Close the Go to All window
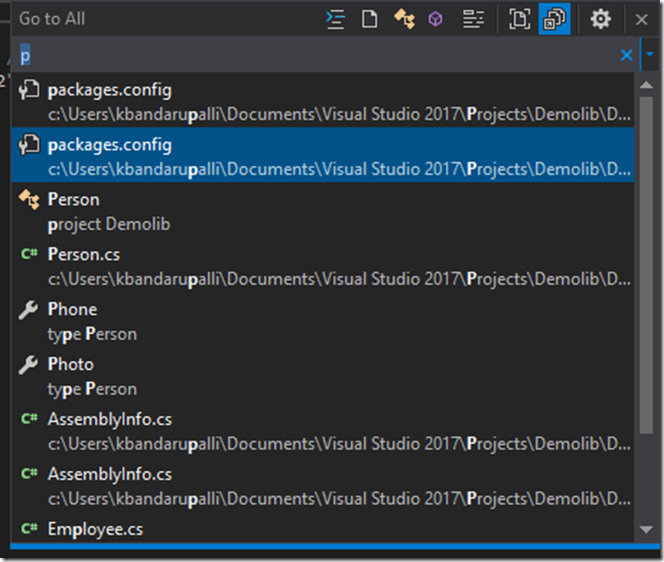664x562 pixels. [642, 19]
